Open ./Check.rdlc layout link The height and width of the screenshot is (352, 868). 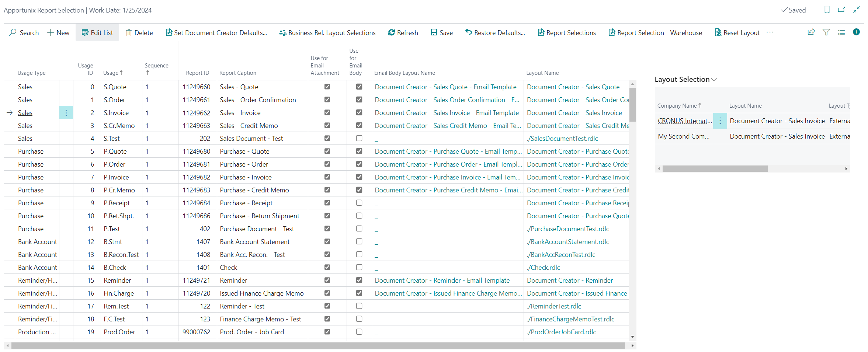(544, 268)
